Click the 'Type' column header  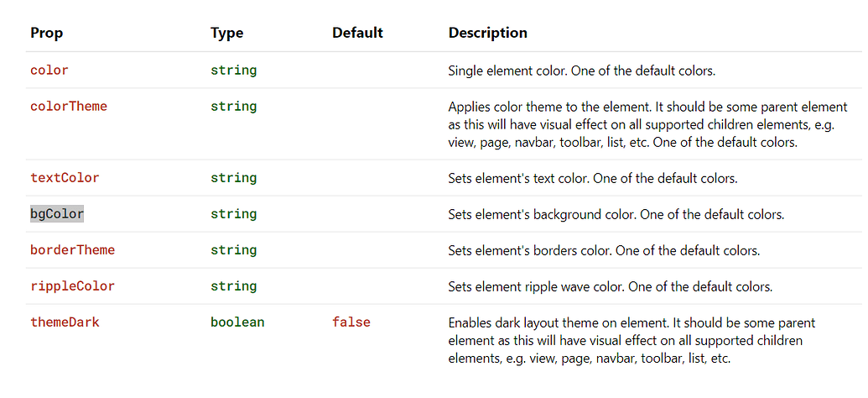tap(227, 33)
